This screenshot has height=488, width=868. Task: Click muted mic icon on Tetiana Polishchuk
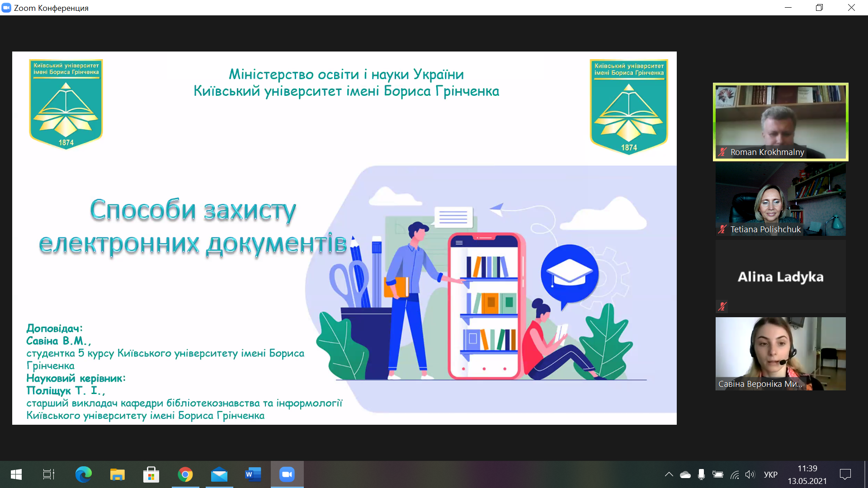pyautogui.click(x=722, y=230)
